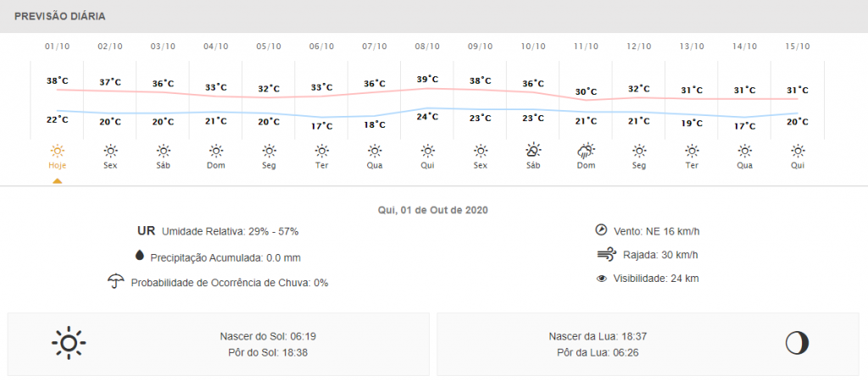The width and height of the screenshot is (868, 381).
Task: Switch to the 15/10 forecast day
Action: point(798,46)
